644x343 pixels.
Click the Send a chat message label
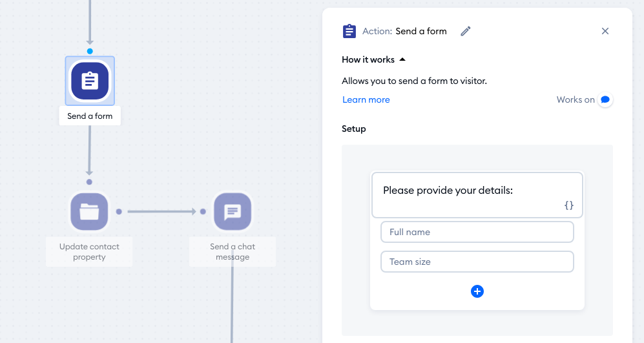click(233, 252)
